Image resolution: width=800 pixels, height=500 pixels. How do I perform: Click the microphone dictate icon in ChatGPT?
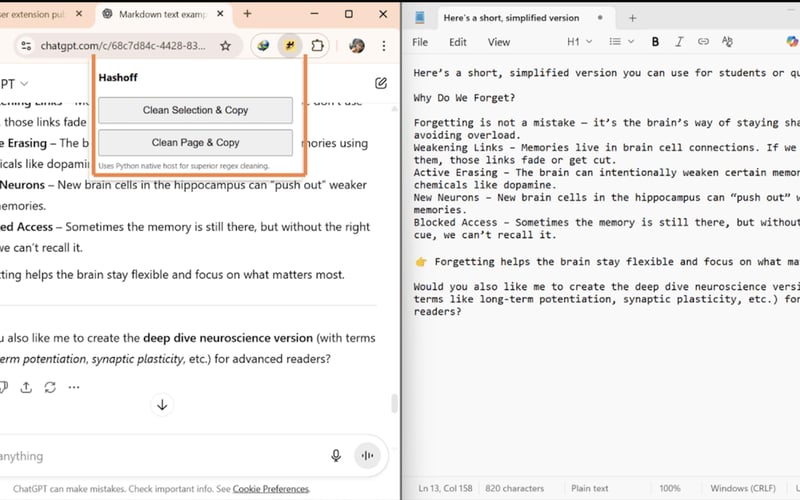336,456
